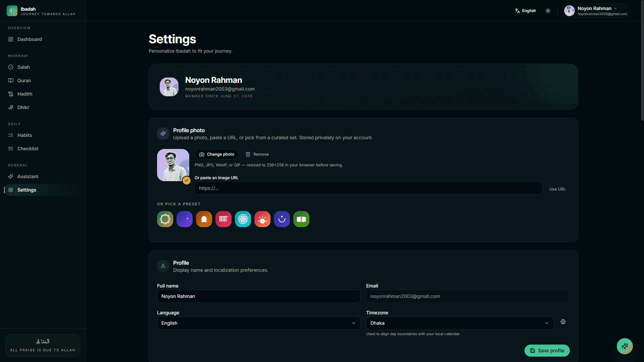Select the indigo dotted arc preset avatar
The image size is (644, 362).
[282, 219]
